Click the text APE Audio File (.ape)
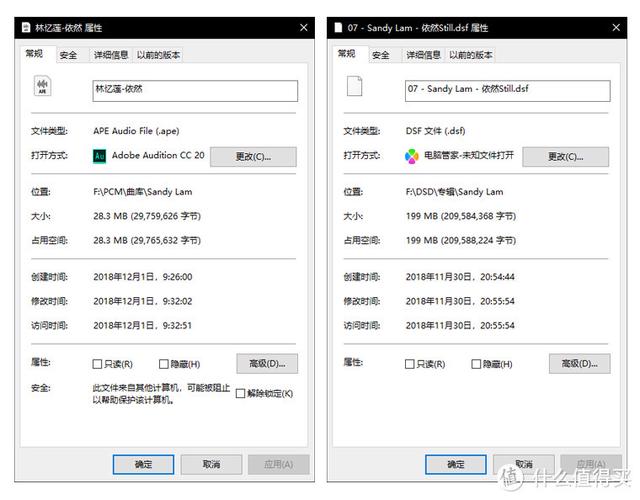Image resolution: width=640 pixels, height=500 pixels. [x=136, y=131]
